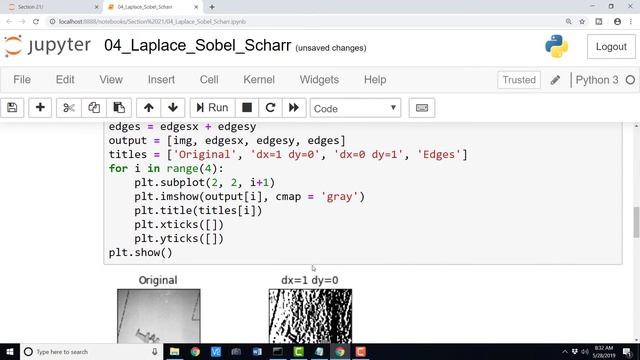Copy selected cells icon
This screenshot has width=640, height=360.
point(94,108)
